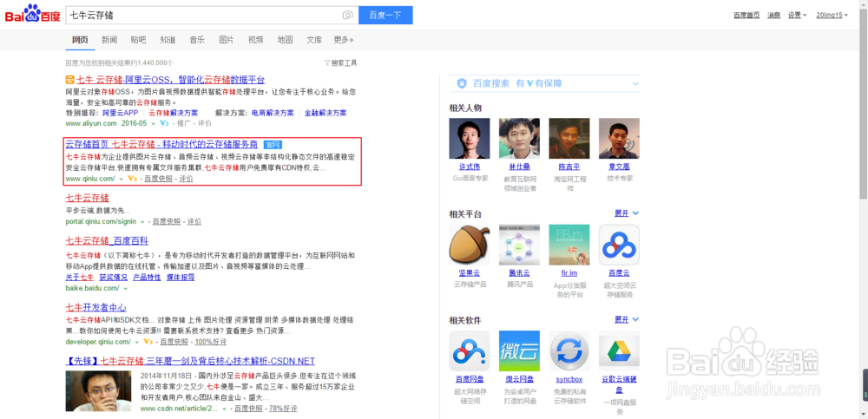Screen dimensions: 868x419
Task: Click the 微云网盘 icon
Action: coord(519,351)
